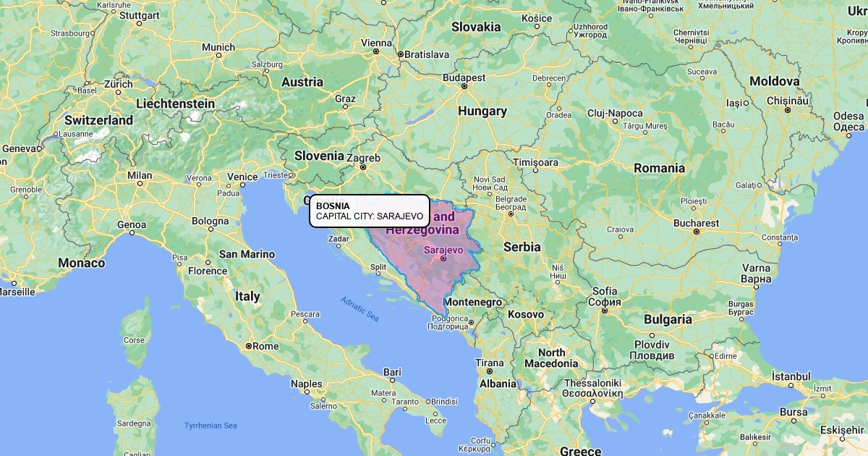Click the Tyrrhenian Sea label
The height and width of the screenshot is (456, 868).
point(210,426)
